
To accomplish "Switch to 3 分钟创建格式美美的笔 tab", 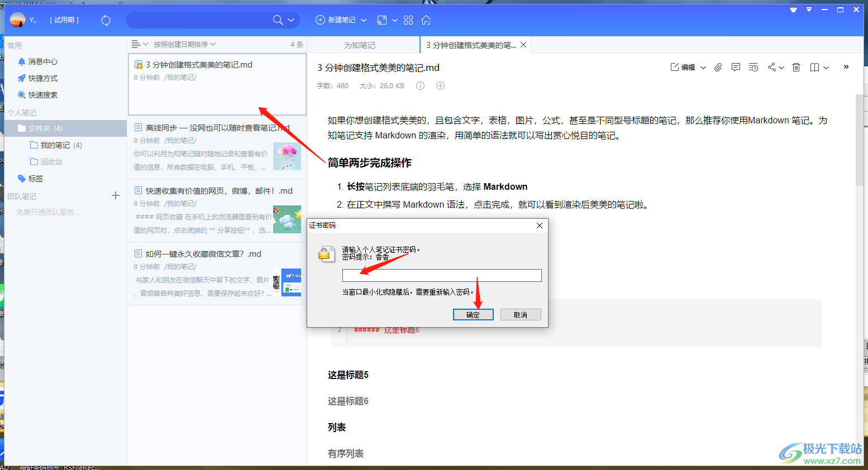I will 471,45.
